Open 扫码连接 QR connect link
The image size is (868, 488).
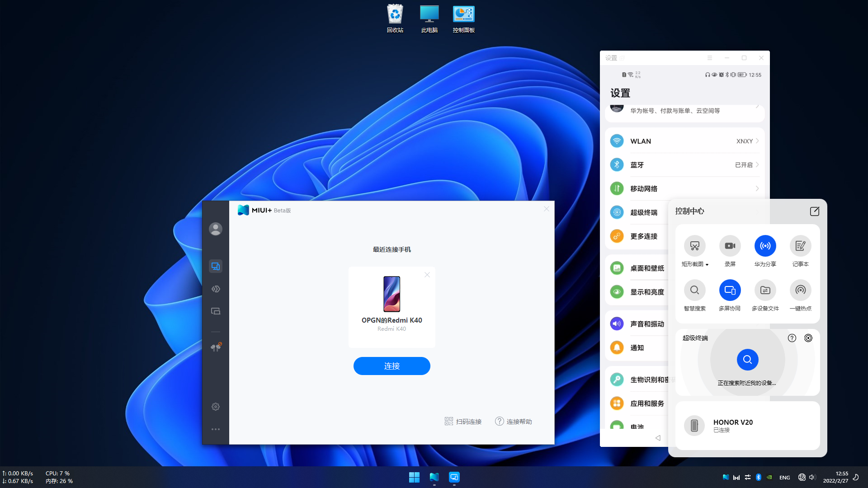(463, 422)
